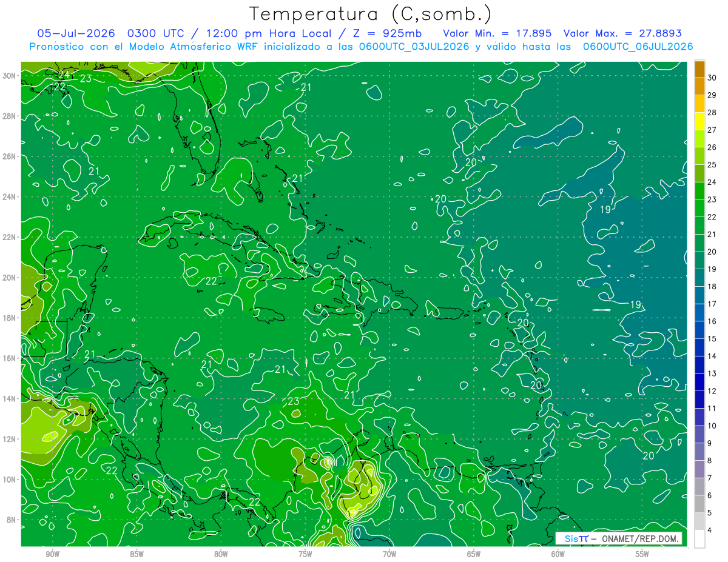
Task: Click the '4' label on the color scale
Action: (710, 530)
